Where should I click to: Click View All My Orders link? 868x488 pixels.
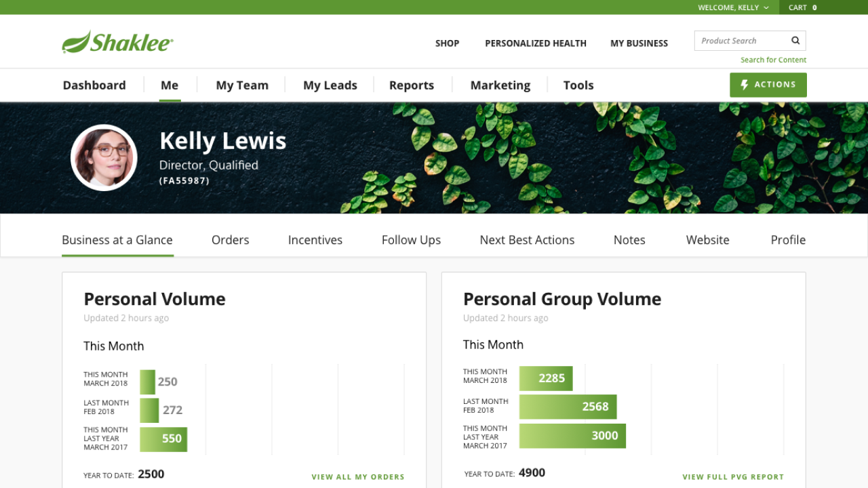pos(357,476)
